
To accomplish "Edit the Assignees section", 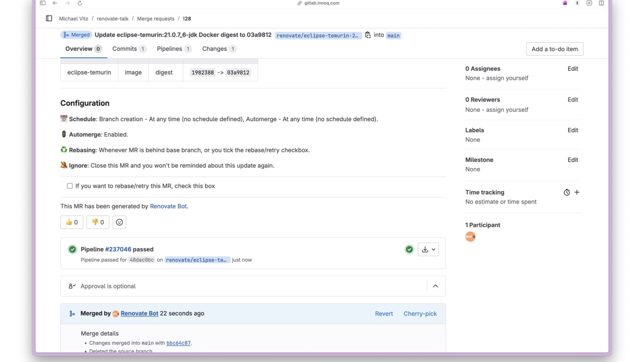I will (573, 69).
